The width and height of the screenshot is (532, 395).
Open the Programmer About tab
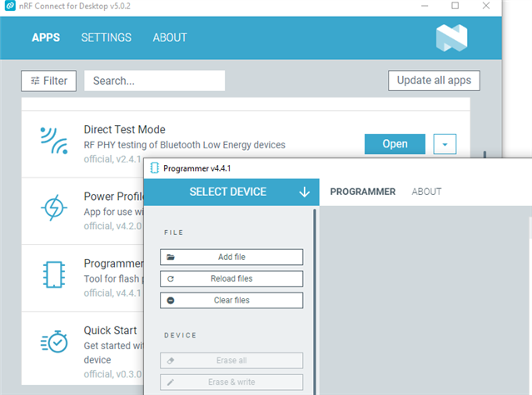[x=426, y=192]
